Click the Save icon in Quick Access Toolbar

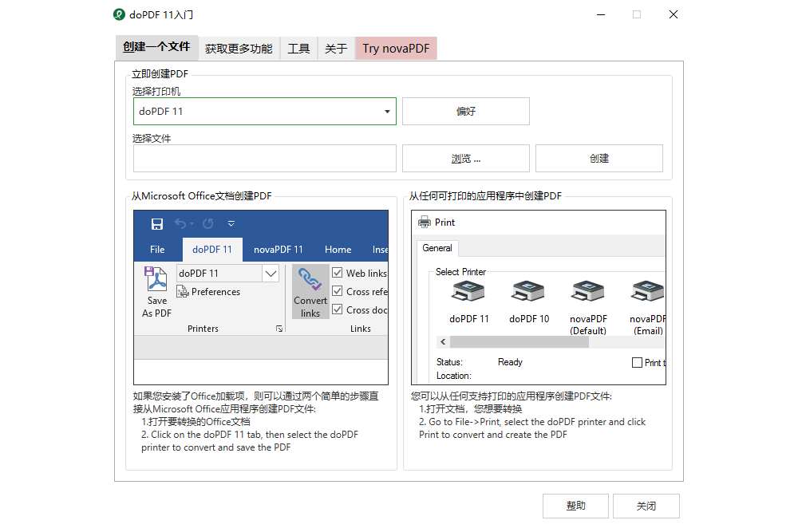[x=157, y=224]
